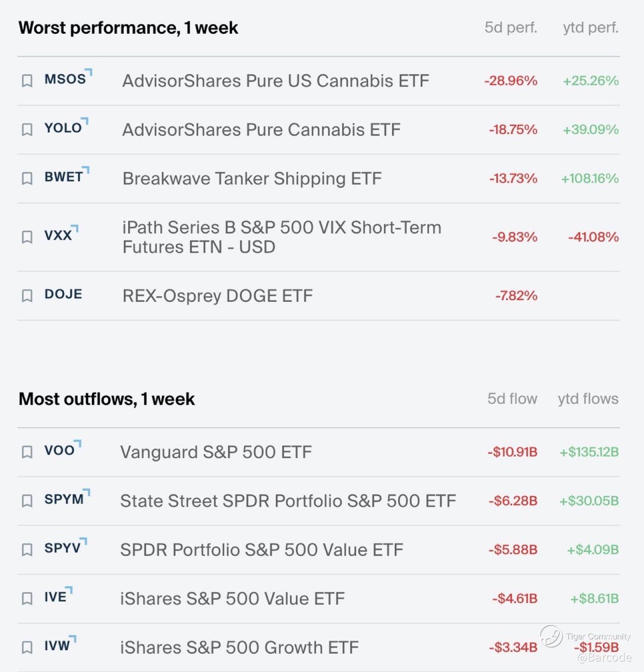The width and height of the screenshot is (644, 672).
Task: Open Breakwave Tanker Shipping ETF name
Action: (252, 178)
